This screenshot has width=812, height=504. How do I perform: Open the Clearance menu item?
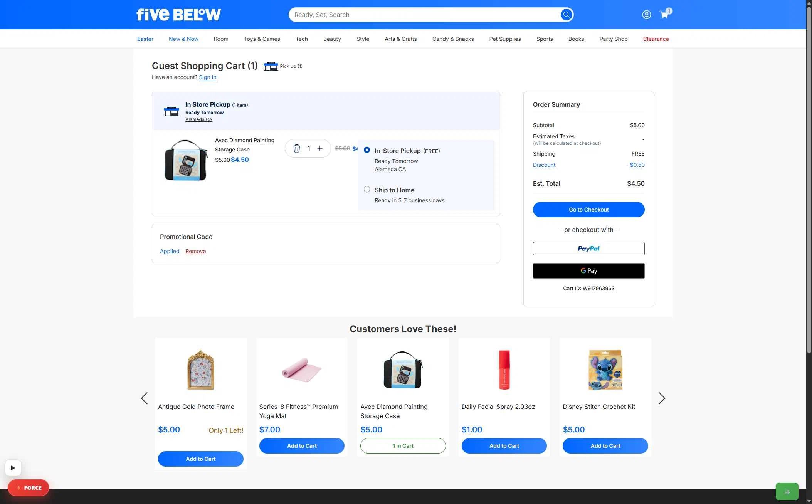click(x=656, y=39)
